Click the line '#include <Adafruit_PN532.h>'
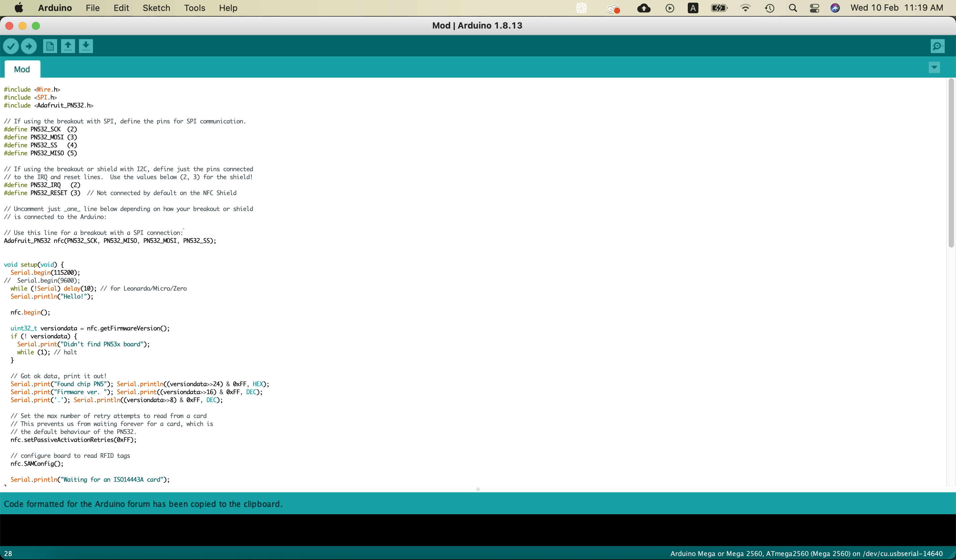 (48, 105)
